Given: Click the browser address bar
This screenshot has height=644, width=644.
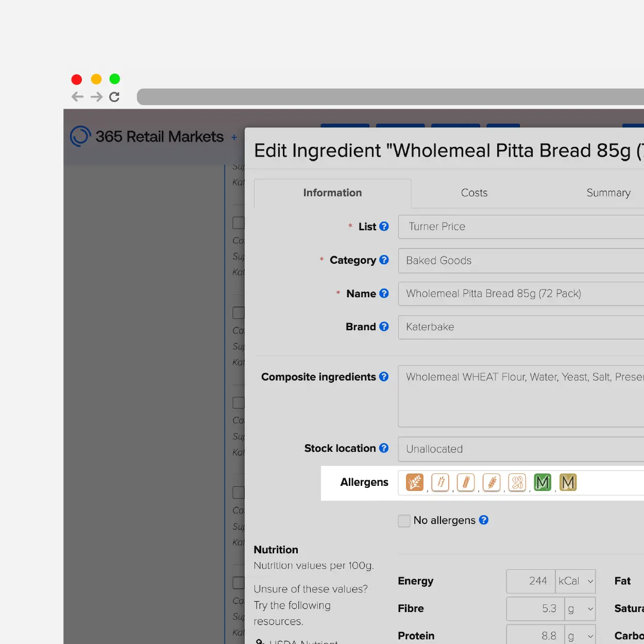Looking at the screenshot, I should [390, 97].
